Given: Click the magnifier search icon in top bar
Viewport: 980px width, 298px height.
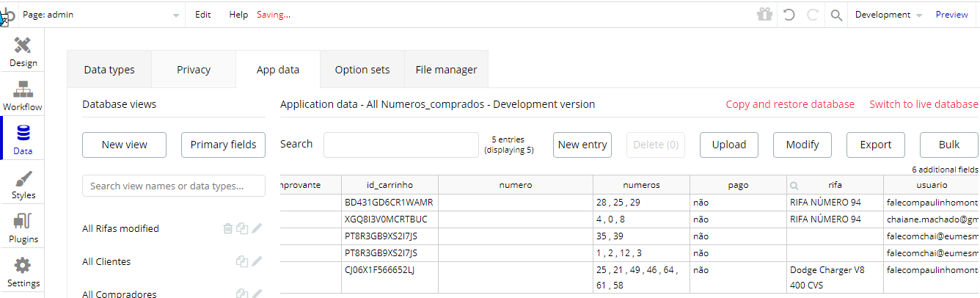Looking at the screenshot, I should coord(836,15).
